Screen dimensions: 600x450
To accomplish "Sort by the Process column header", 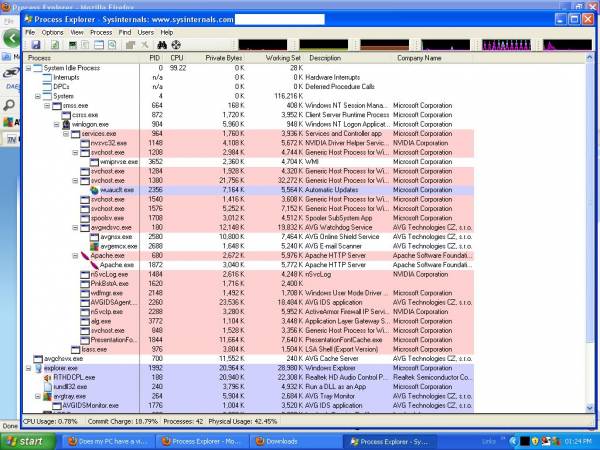I will [x=82, y=58].
